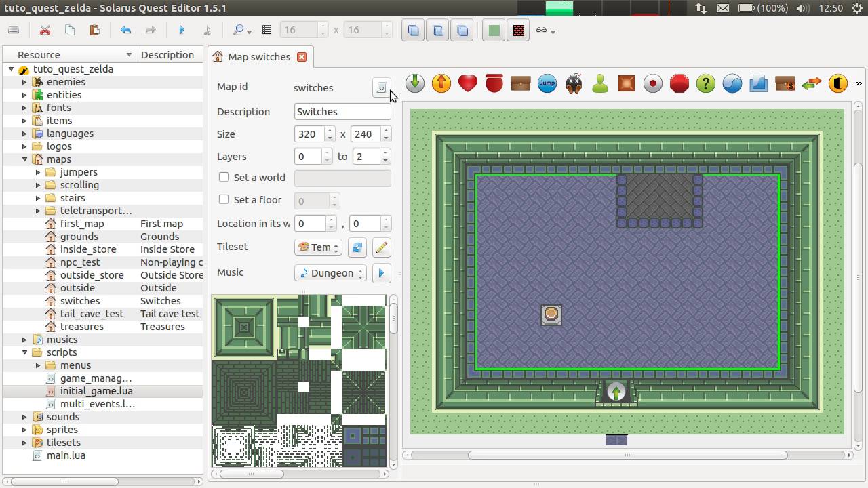The height and width of the screenshot is (488, 868).
Task: Expand the tilesets folder
Action: 24,443
